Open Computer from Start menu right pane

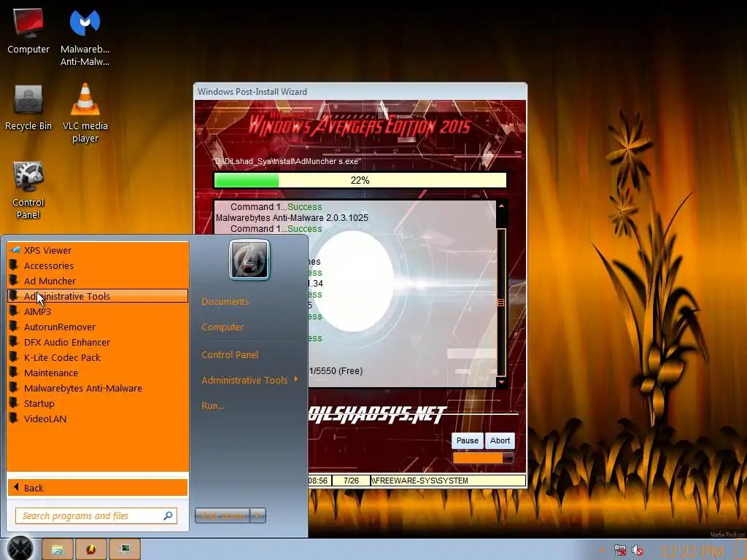point(222,327)
